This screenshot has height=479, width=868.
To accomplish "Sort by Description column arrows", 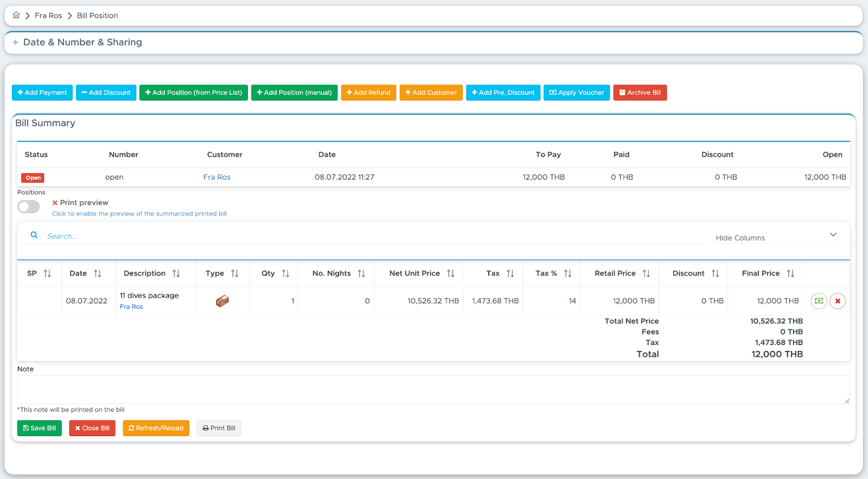I will click(176, 273).
